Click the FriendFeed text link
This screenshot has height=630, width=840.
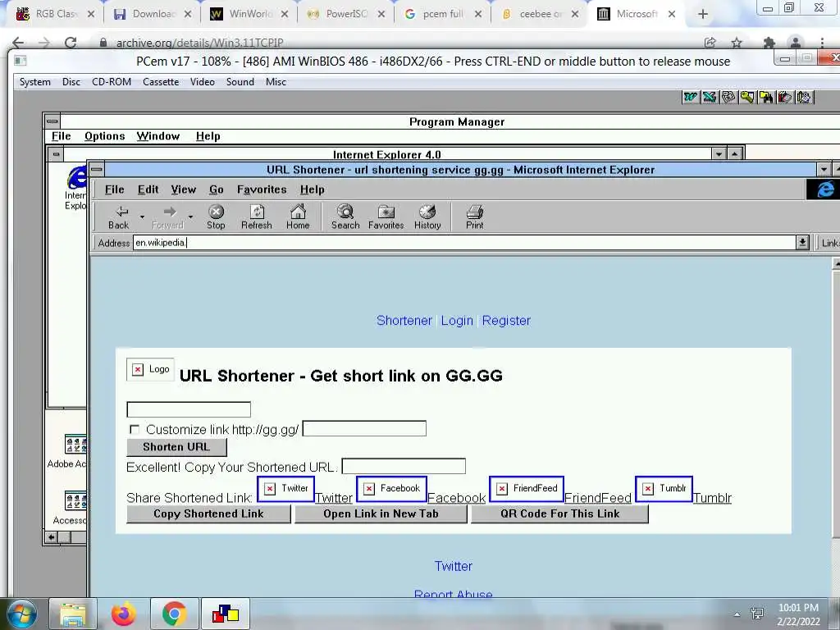(598, 498)
